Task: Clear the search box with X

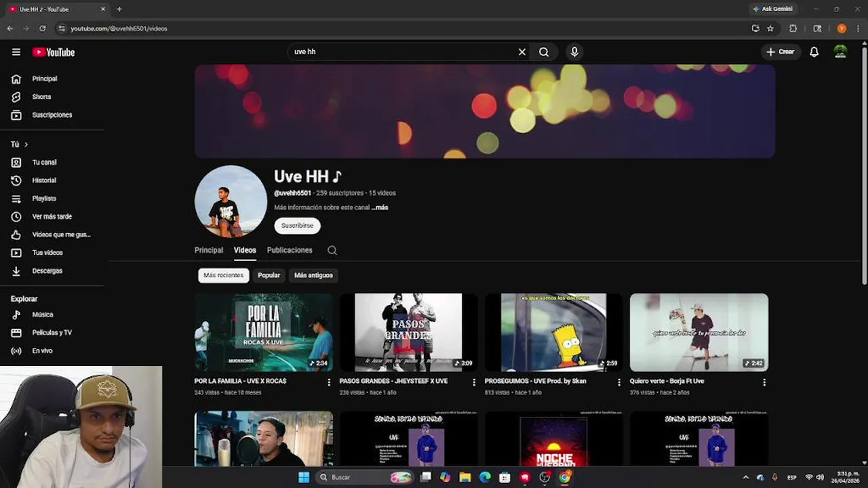Action: click(522, 52)
